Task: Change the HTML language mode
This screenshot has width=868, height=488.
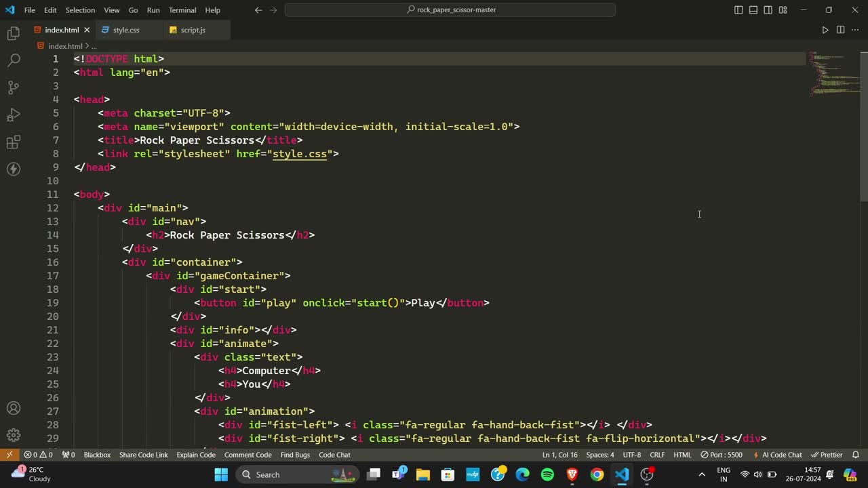Action: [682, 455]
